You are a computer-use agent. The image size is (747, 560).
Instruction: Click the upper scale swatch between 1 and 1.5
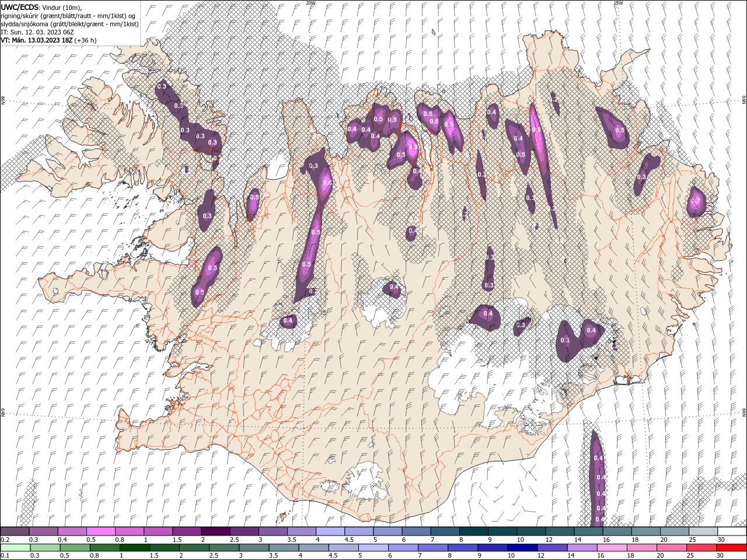click(x=158, y=531)
